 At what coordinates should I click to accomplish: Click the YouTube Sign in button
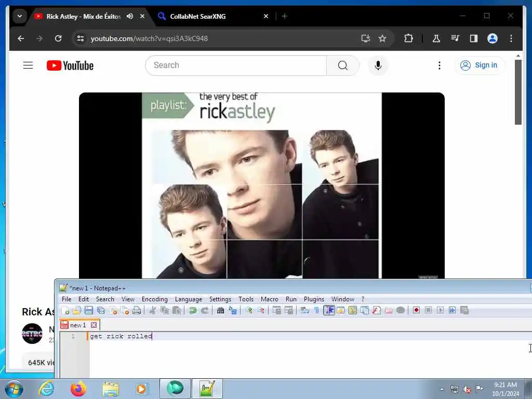480,65
